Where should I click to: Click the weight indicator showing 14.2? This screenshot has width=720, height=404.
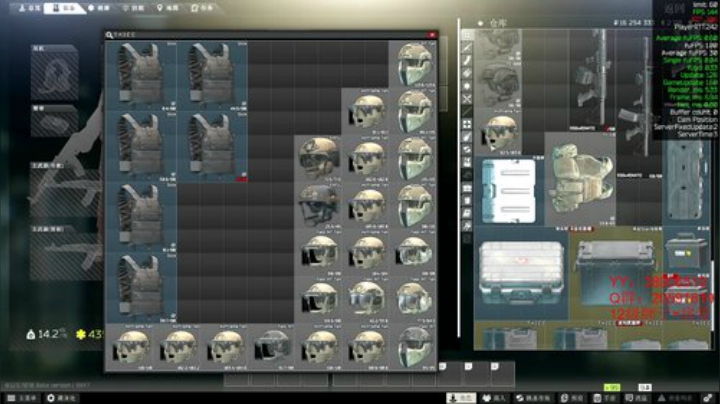tap(46, 334)
